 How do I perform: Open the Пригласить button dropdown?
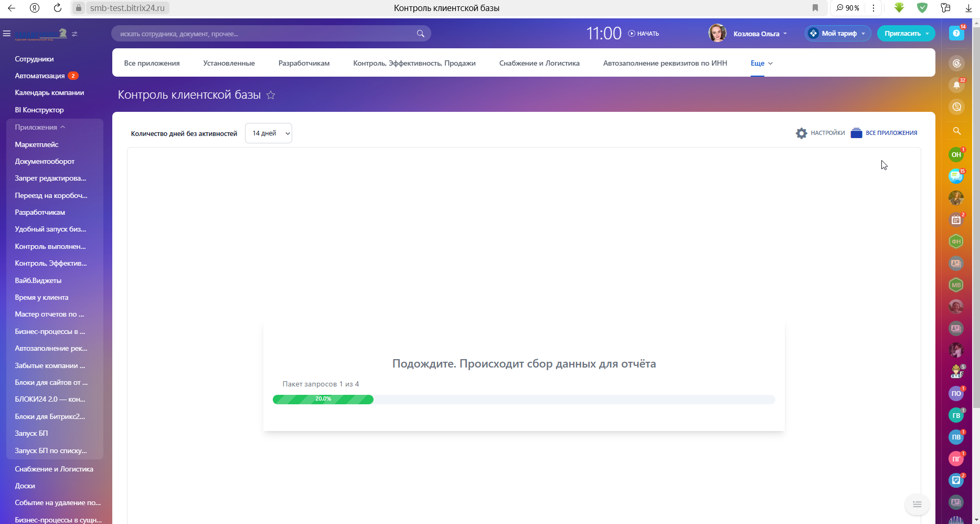click(906, 33)
